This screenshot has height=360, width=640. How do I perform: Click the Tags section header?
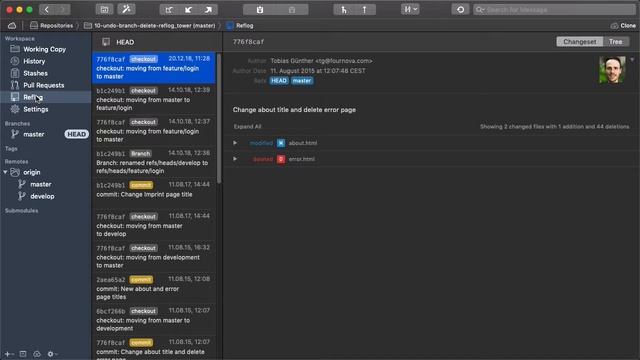11,149
